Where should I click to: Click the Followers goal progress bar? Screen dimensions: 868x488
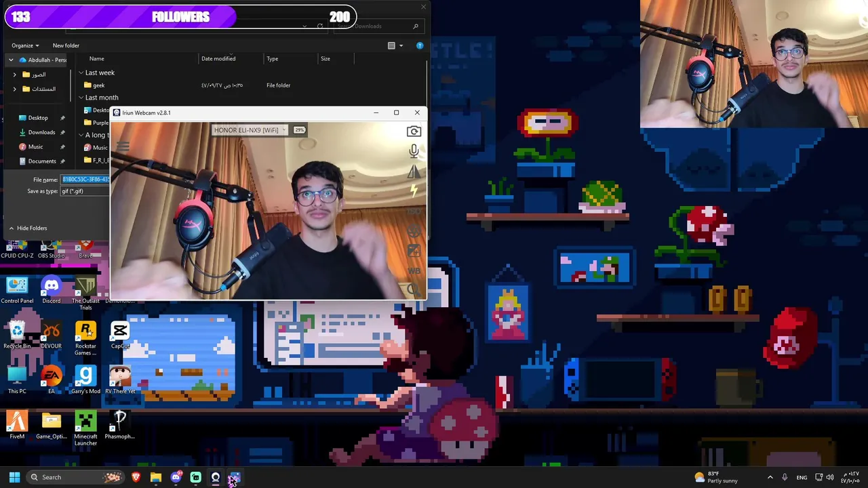coord(180,17)
